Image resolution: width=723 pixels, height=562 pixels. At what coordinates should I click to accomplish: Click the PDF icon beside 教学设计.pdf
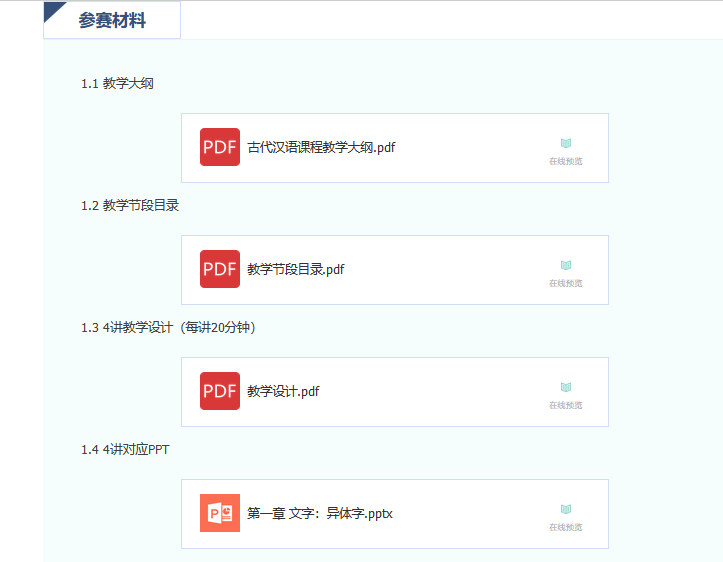click(219, 391)
